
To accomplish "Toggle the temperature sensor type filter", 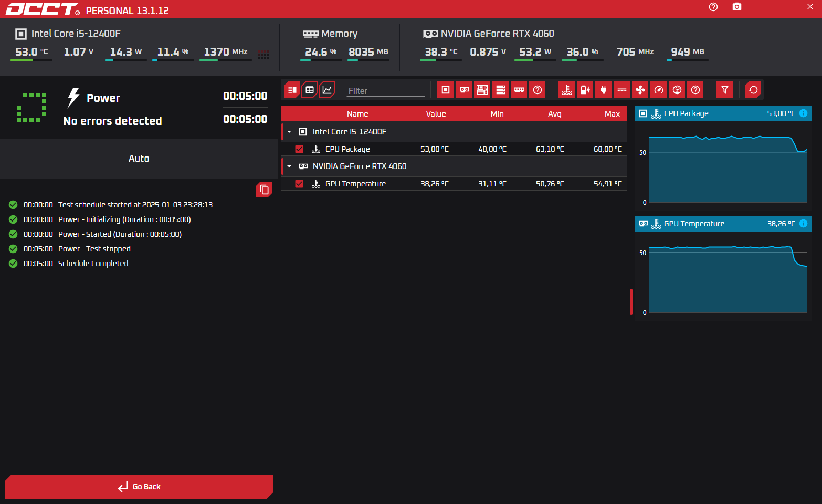I will click(567, 90).
